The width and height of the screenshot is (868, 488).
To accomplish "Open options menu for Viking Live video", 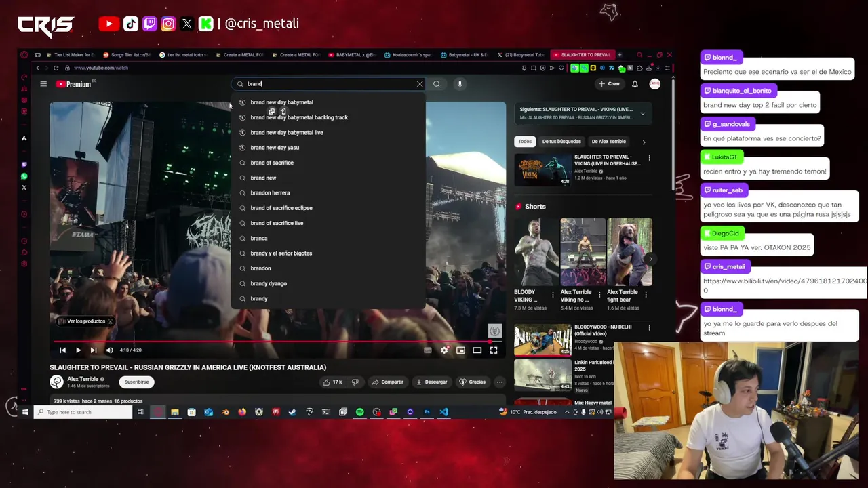I will [x=649, y=158].
